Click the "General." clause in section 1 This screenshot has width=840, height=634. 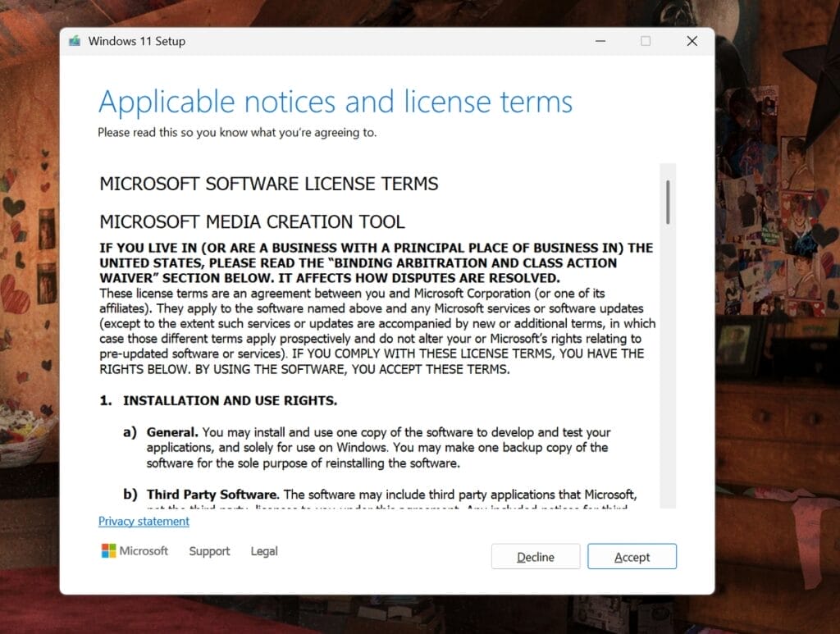click(172, 432)
